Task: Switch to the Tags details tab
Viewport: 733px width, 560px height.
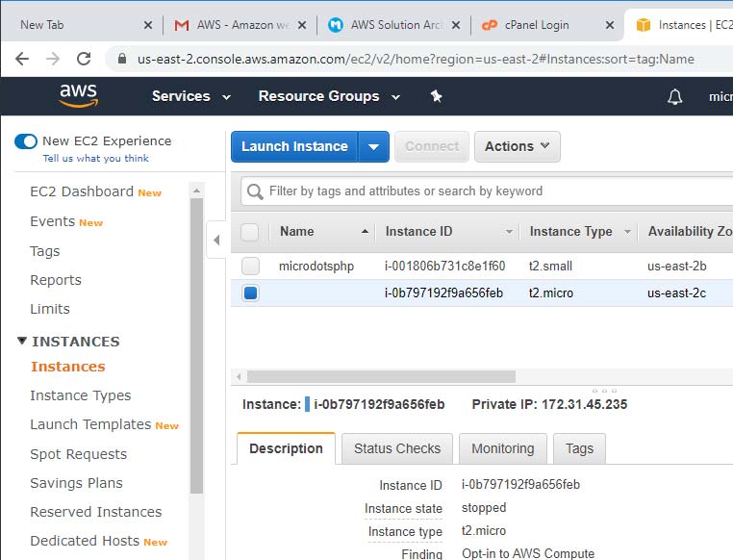Action: (579, 448)
